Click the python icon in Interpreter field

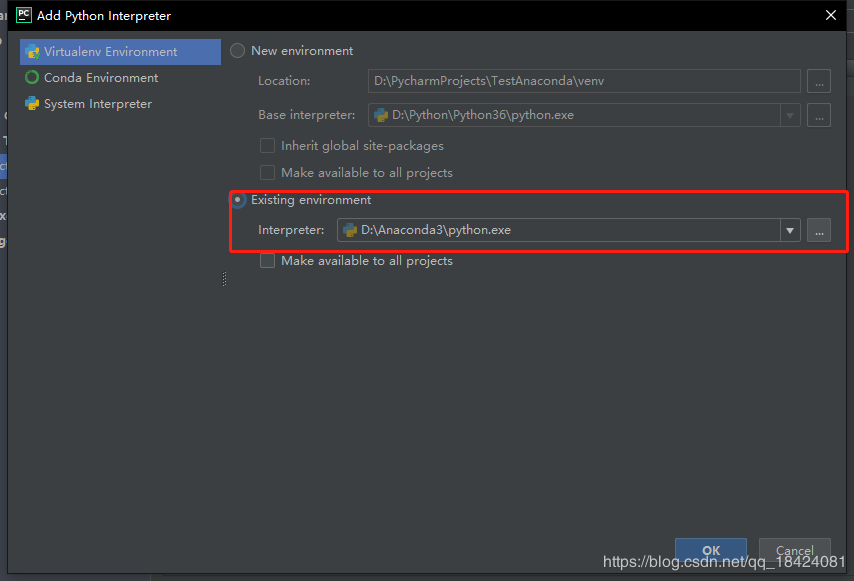350,230
